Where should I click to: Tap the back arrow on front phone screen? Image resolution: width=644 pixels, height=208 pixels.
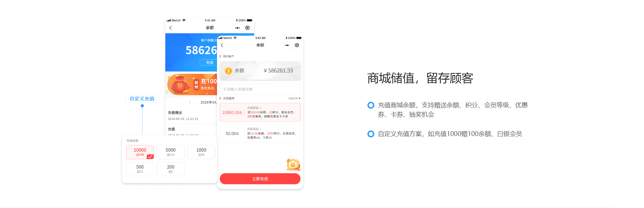[x=222, y=45]
